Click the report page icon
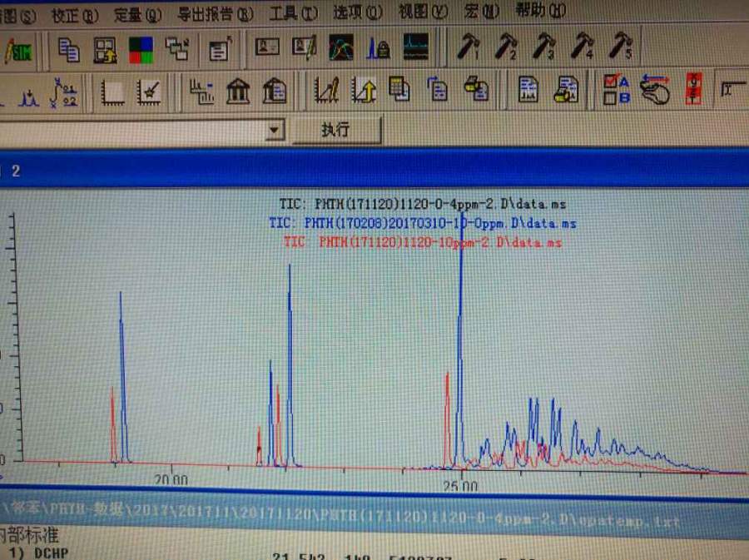 (528, 89)
